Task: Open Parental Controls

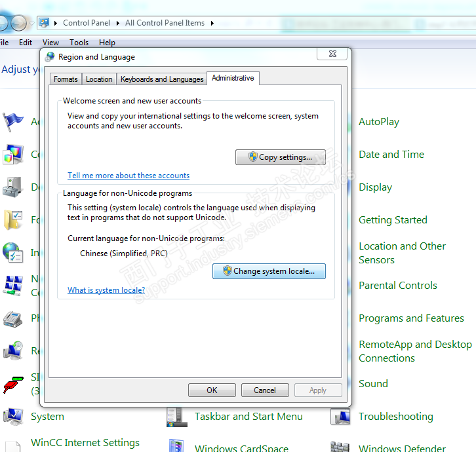Action: click(398, 286)
